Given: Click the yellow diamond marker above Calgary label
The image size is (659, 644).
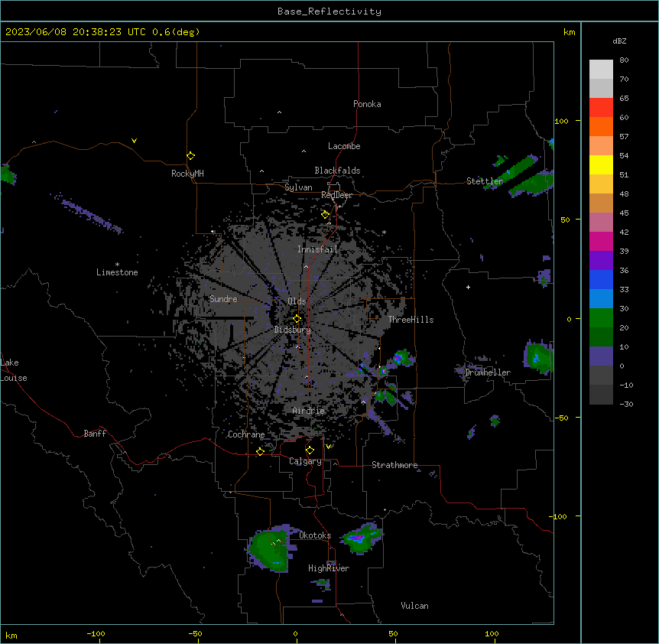Looking at the screenshot, I should tap(310, 450).
